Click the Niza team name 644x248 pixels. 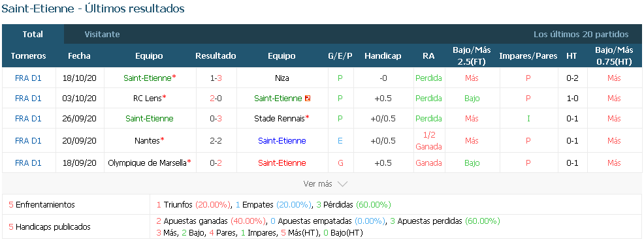pos(282,78)
